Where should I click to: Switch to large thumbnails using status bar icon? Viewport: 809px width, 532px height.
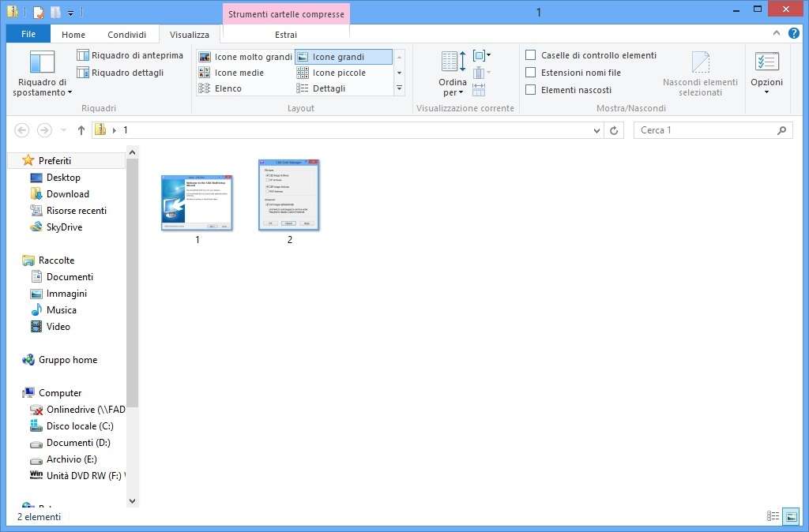pyautogui.click(x=790, y=516)
